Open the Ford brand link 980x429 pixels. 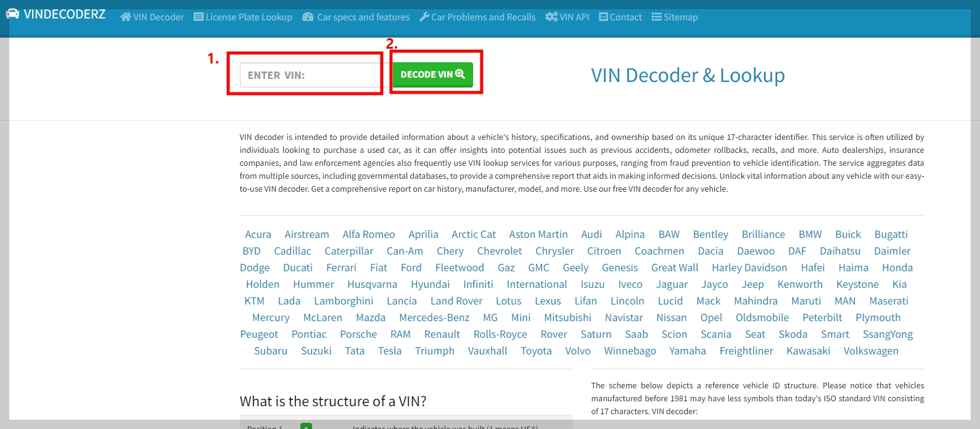pos(411,268)
